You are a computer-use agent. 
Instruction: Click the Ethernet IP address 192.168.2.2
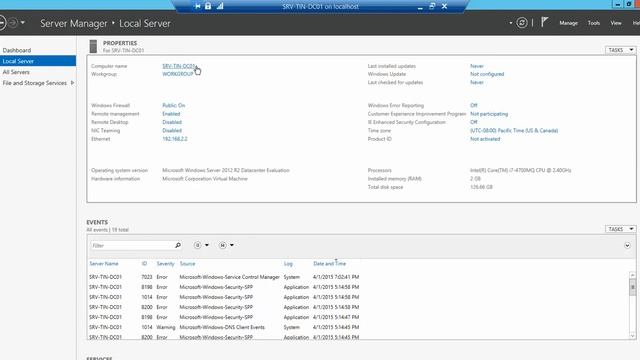[x=175, y=139]
